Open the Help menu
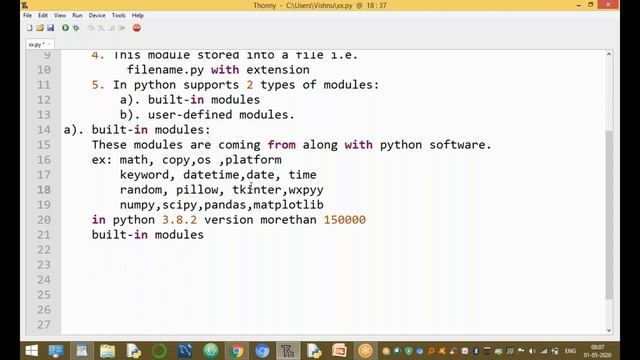640x360 pixels. click(x=138, y=15)
